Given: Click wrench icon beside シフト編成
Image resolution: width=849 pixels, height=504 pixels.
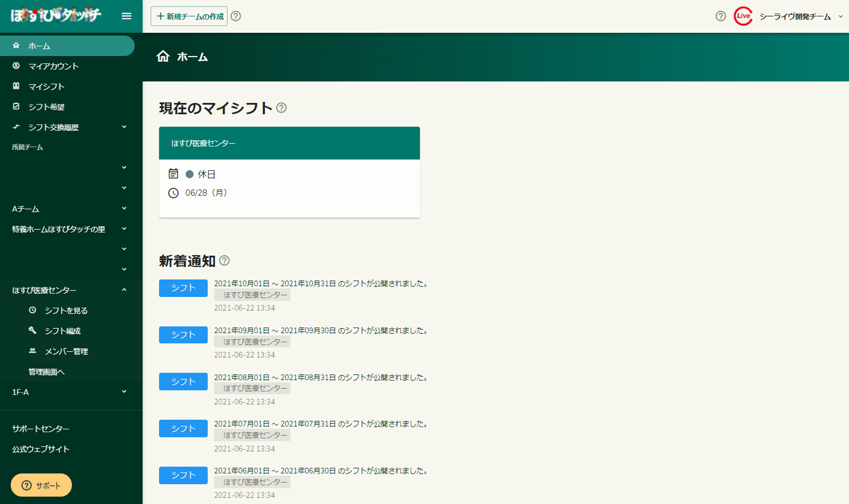Looking at the screenshot, I should pos(32,331).
